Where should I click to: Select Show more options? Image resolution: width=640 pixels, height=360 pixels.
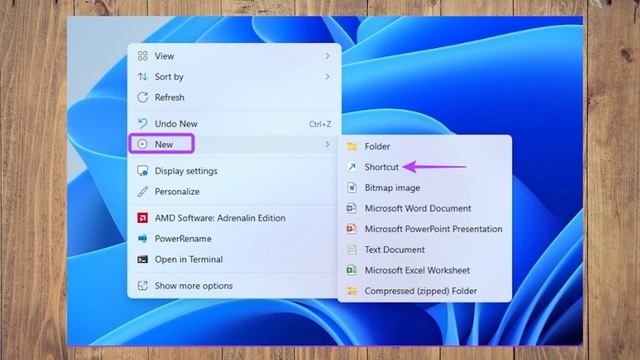click(234, 286)
